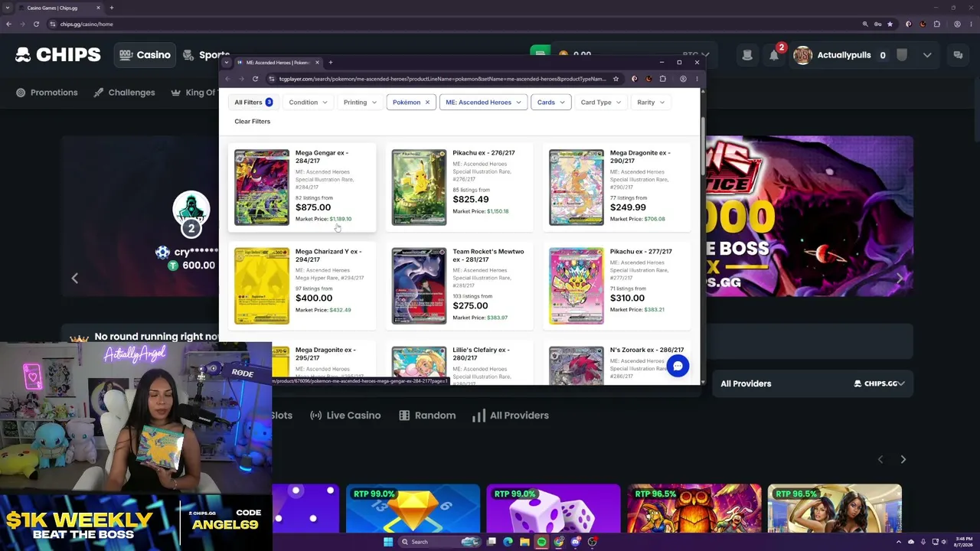Image resolution: width=980 pixels, height=551 pixels.
Task: Open the Windows Start menu
Action: tap(388, 542)
